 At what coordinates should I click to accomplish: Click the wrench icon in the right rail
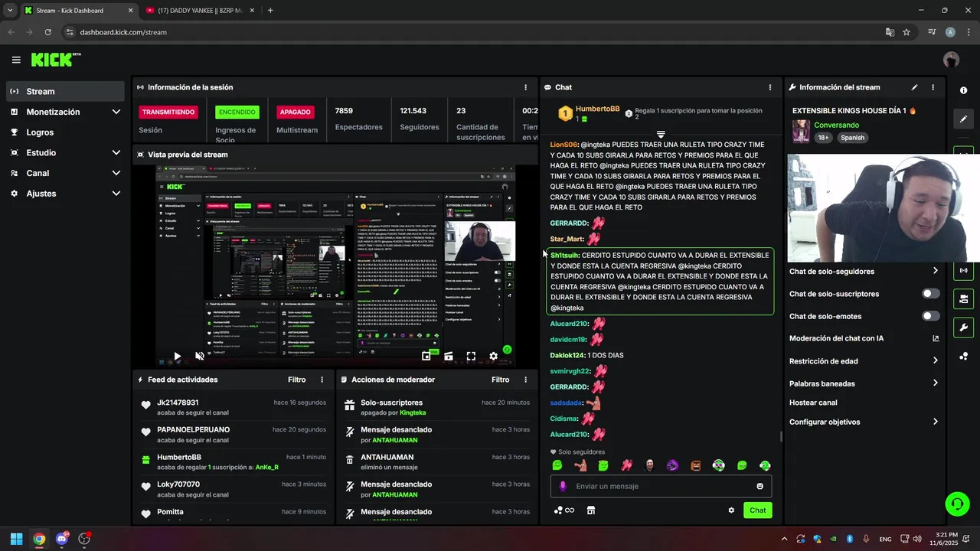pyautogui.click(x=963, y=328)
